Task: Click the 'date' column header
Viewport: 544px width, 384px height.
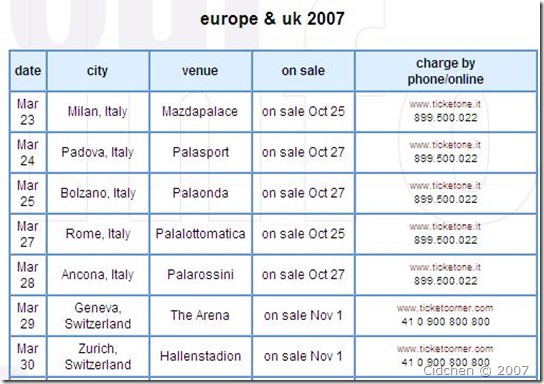Action: click(x=28, y=71)
